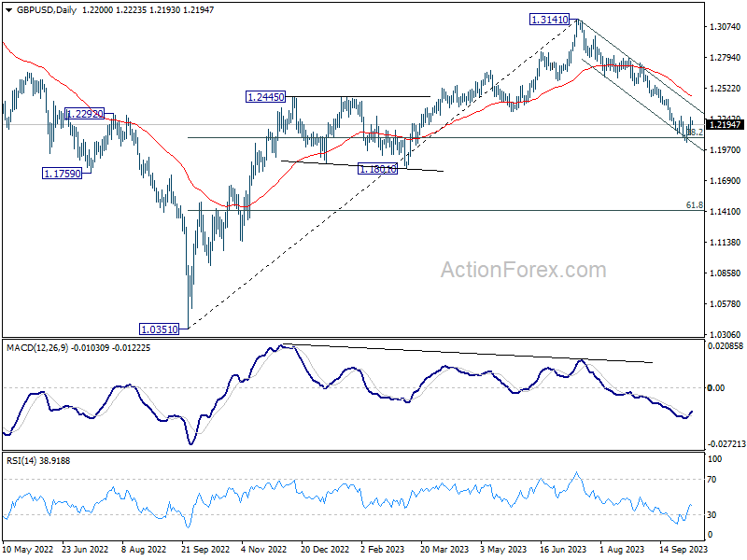Select the 1.03510 low price label
Viewport: 747px width, 560px height.
click(x=160, y=329)
